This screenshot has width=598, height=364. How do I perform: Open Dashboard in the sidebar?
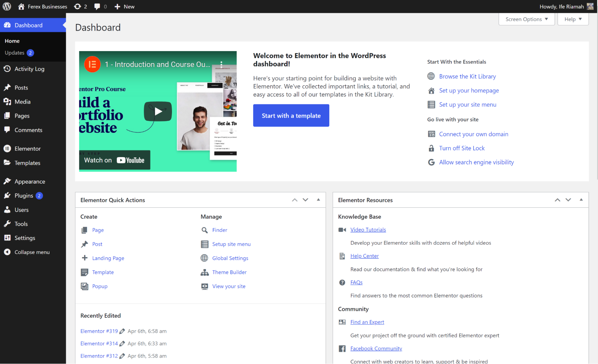(33, 25)
